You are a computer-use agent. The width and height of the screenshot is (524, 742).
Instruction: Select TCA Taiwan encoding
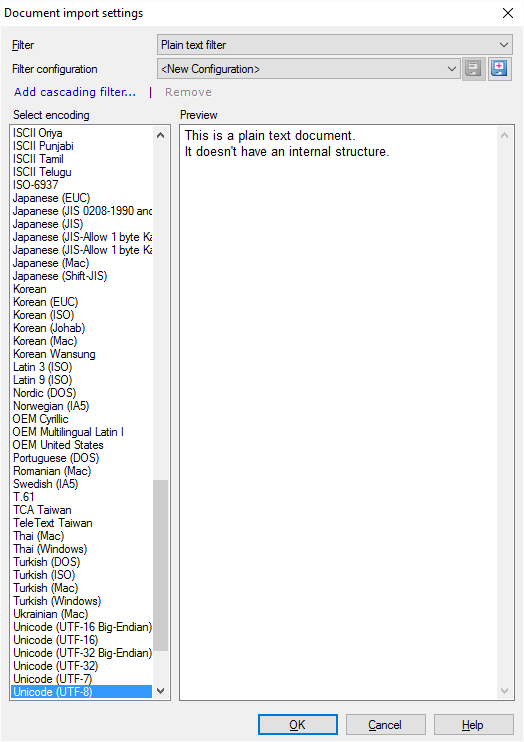click(x=81, y=510)
